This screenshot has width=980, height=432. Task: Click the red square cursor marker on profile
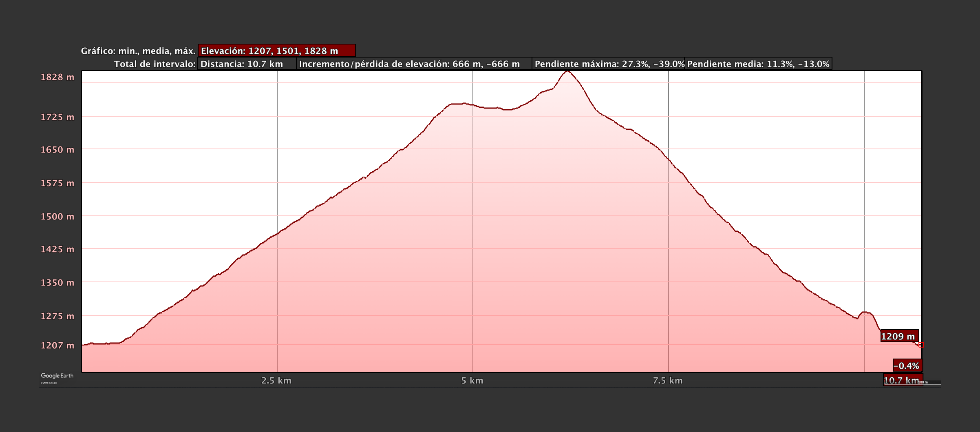click(921, 345)
